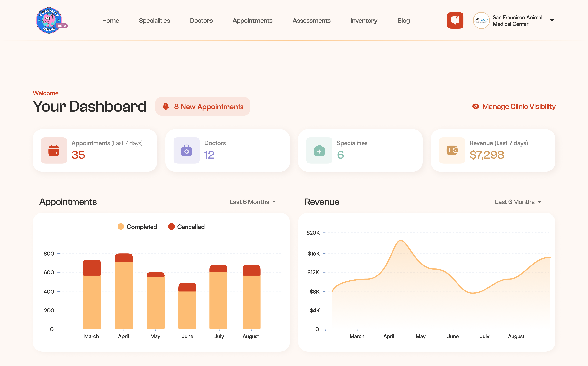
Task: Open the Specialities nav item
Action: pyautogui.click(x=154, y=21)
